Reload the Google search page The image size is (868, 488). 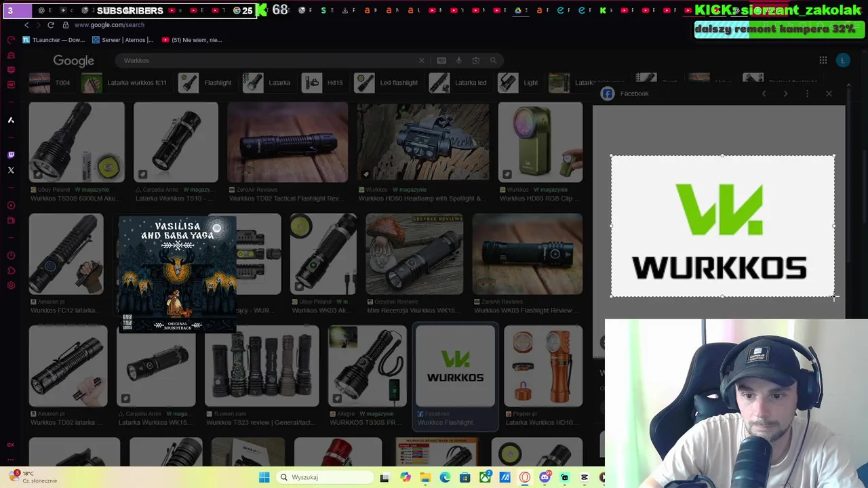click(50, 25)
